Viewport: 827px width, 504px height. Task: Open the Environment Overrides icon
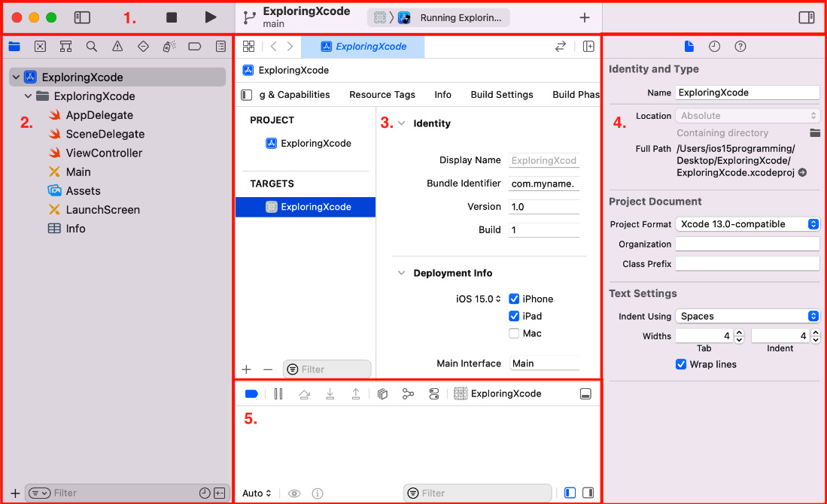(434, 394)
